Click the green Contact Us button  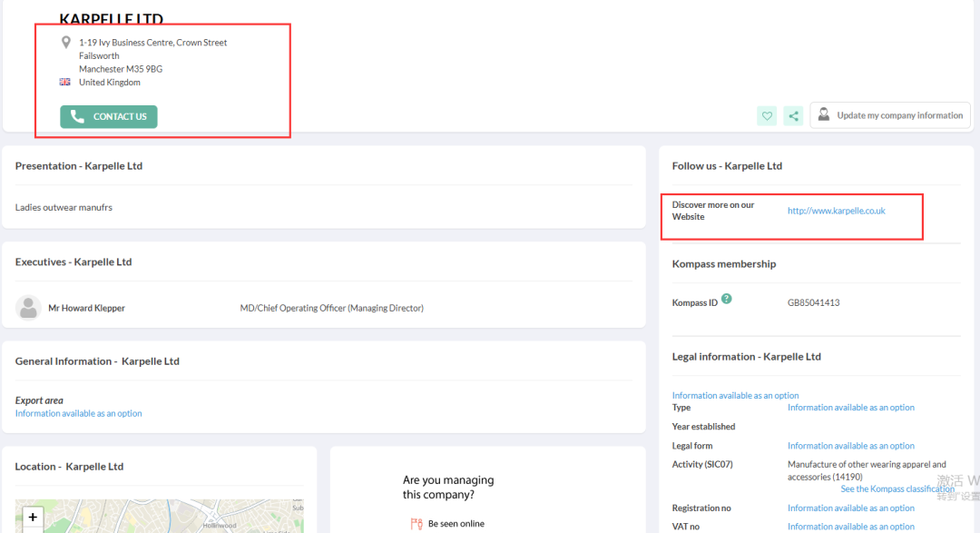[109, 116]
